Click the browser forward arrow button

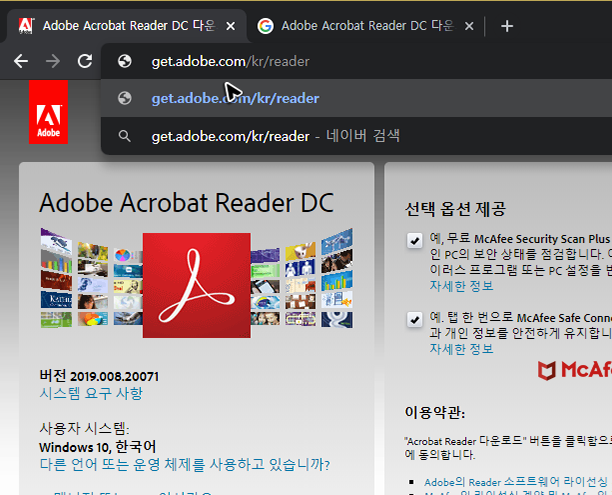(x=53, y=61)
